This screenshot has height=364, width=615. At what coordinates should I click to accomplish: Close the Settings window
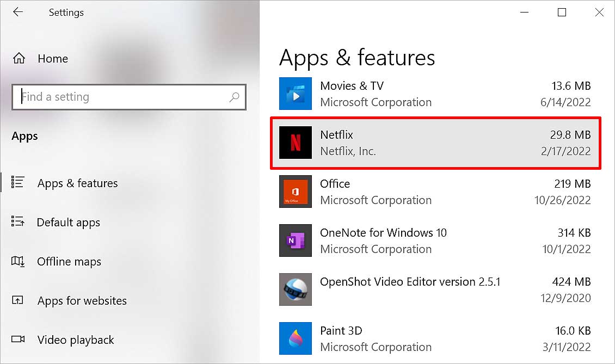pos(599,12)
